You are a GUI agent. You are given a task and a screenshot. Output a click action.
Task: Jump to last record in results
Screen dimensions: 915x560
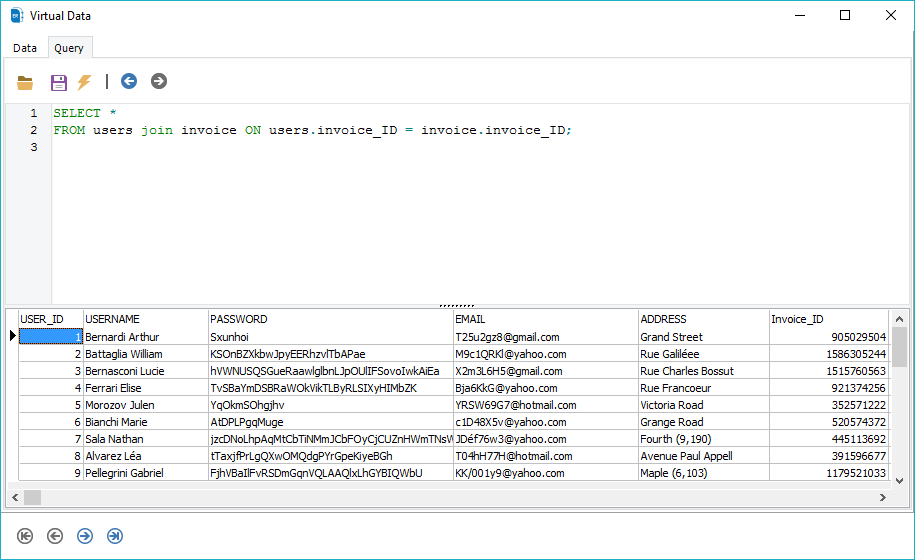tap(115, 536)
